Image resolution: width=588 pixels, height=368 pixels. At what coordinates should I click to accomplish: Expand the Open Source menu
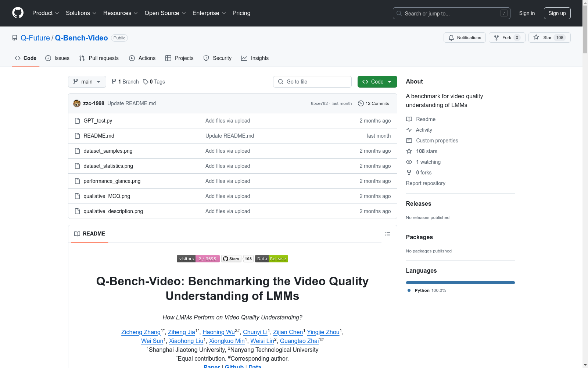165,13
